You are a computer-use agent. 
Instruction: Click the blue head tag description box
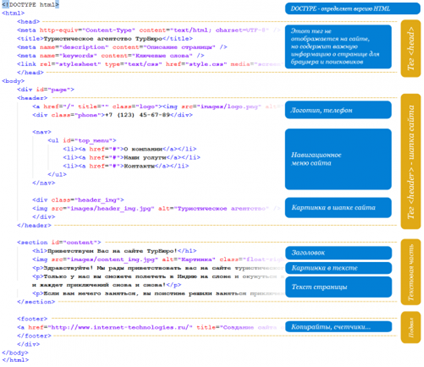[338, 47]
